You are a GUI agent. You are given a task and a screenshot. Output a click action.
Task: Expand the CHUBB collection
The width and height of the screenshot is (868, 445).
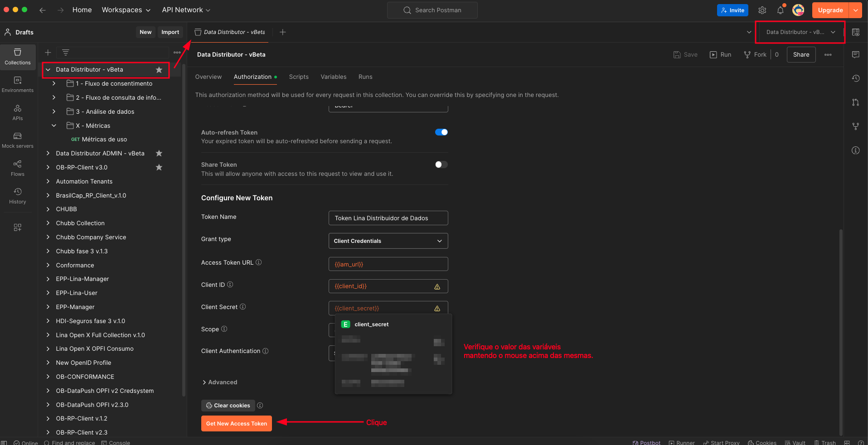48,209
